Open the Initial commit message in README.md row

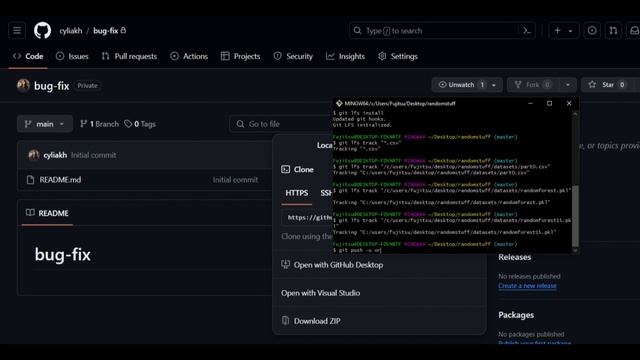(235, 180)
